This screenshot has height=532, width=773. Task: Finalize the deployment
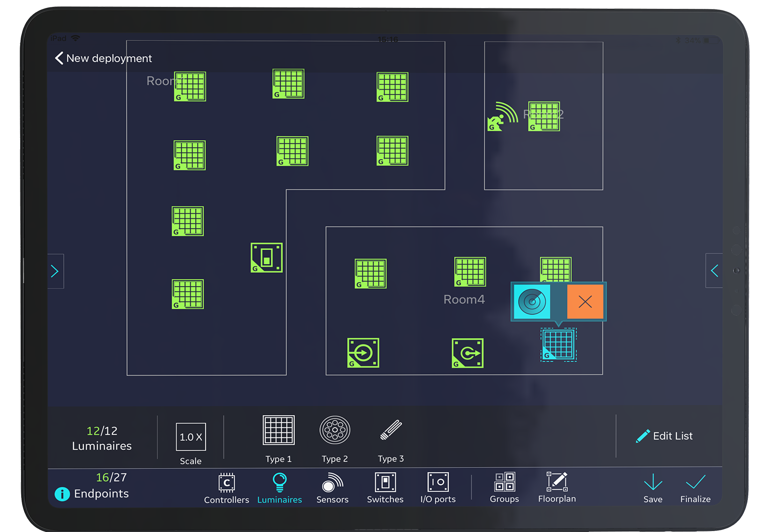coord(696,488)
